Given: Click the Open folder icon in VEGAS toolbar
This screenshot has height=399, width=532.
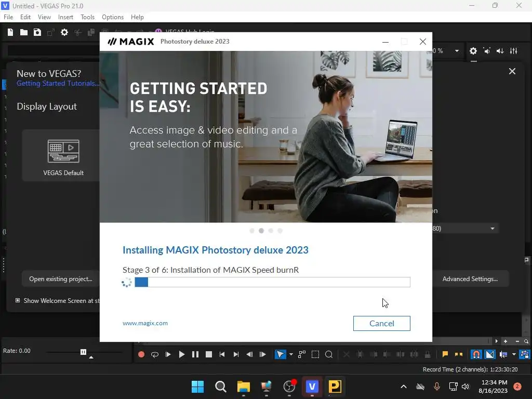Looking at the screenshot, I should pos(24,32).
